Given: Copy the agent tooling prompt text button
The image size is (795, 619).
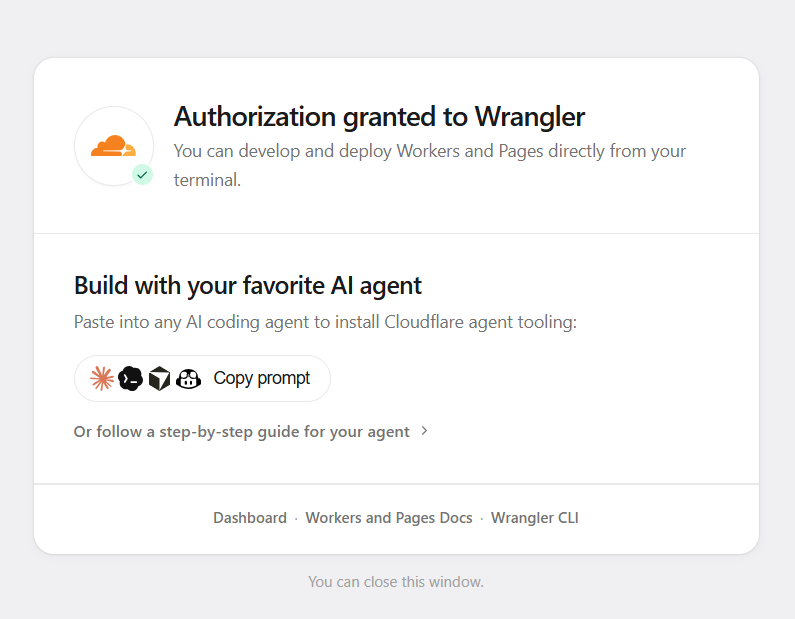Looking at the screenshot, I should click(x=202, y=379).
